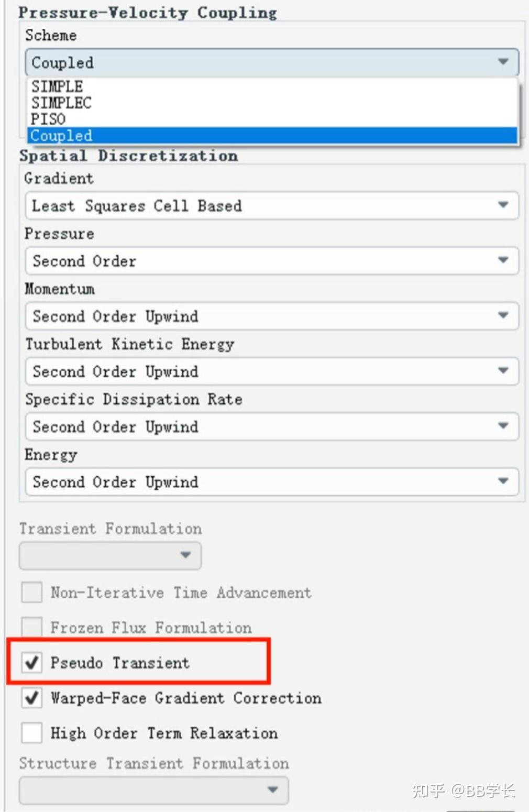
Task: Open the Specific Dissipation Rate dropdown
Action: [271, 426]
